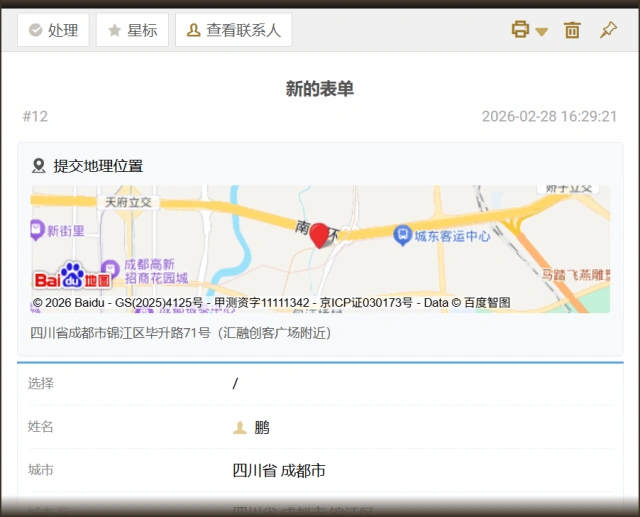Click the 天府立交 label on the map
640x517 pixels.
click(128, 201)
